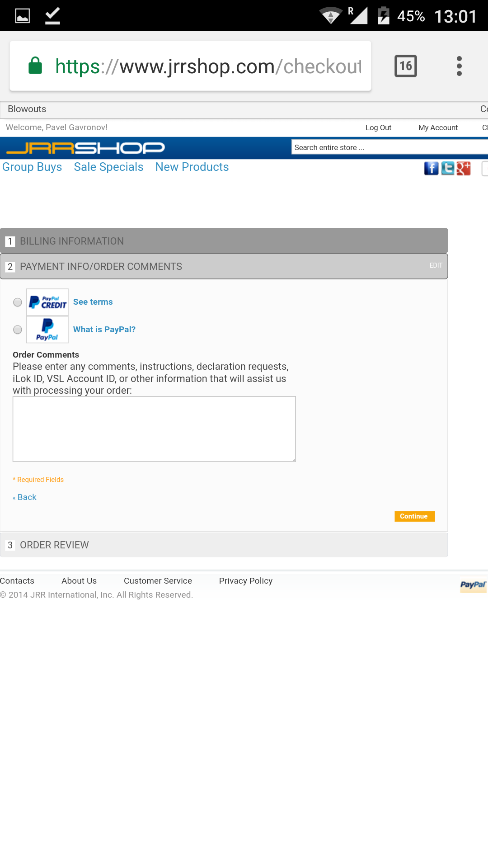Viewport: 488px width, 868px height.
Task: Click EDIT on the payment step header
Action: (436, 265)
